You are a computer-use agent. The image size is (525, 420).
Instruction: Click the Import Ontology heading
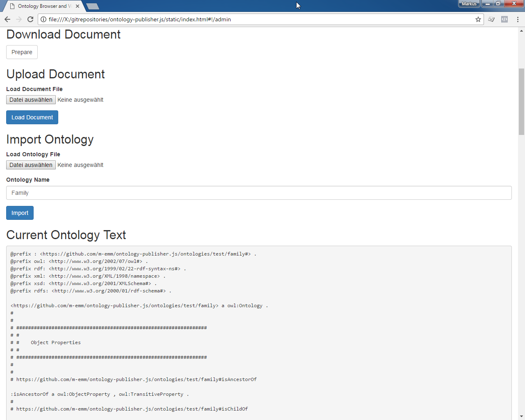(x=50, y=139)
